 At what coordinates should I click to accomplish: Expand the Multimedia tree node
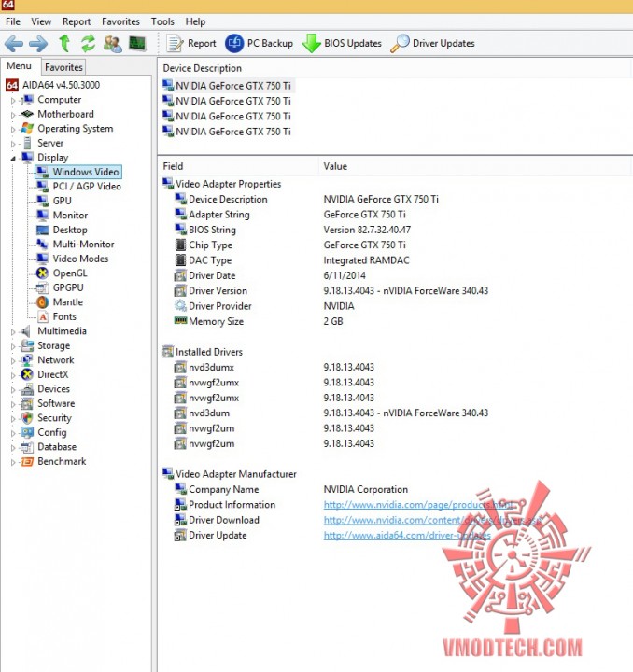(x=13, y=332)
